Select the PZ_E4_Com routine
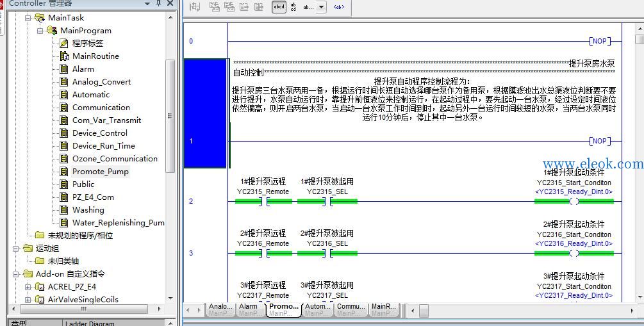The width and height of the screenshot is (644, 326). click(x=93, y=197)
